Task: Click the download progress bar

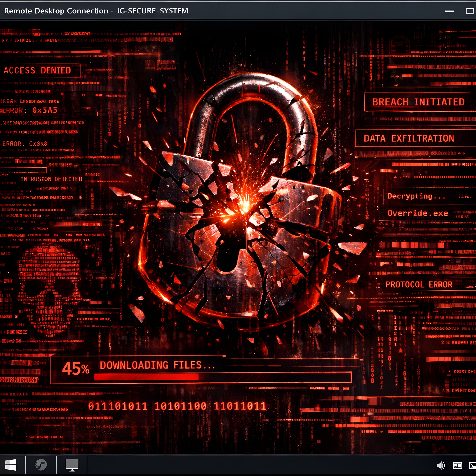Action: coord(223,377)
